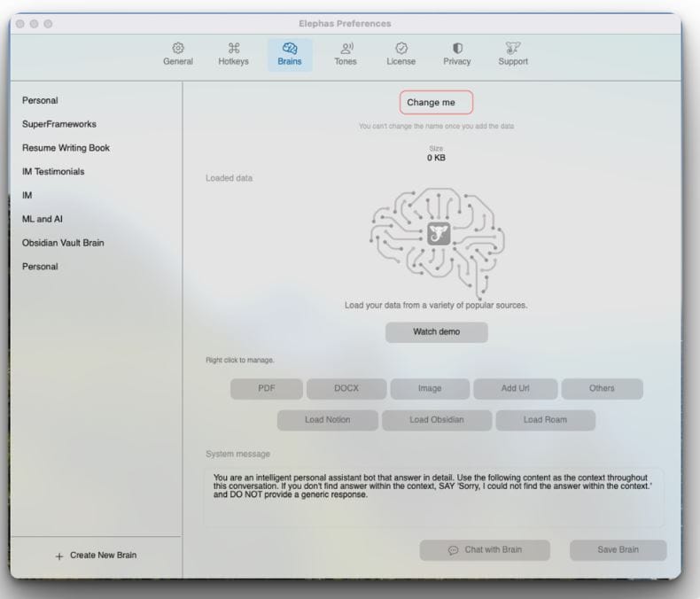Open the Tones voice icon tab

346,48
